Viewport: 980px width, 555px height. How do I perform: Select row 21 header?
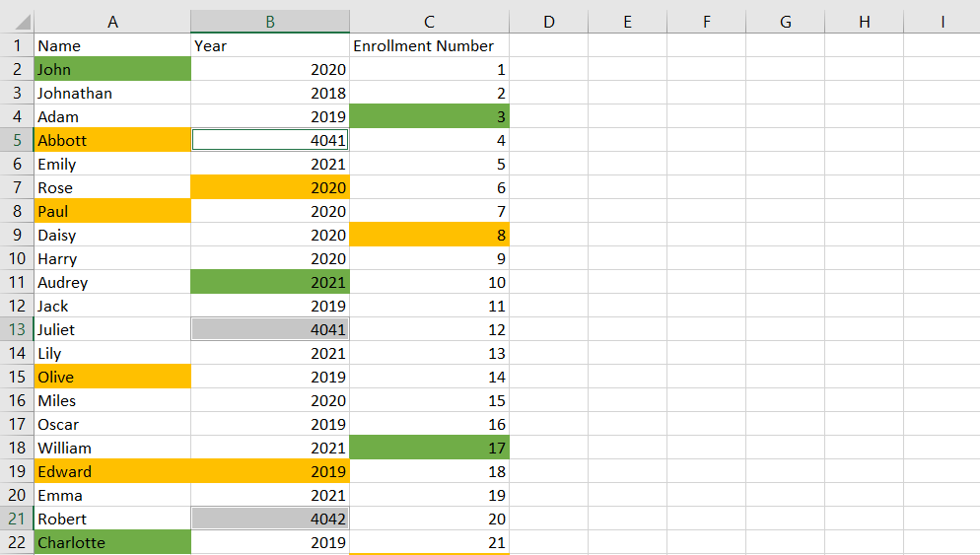click(17, 519)
